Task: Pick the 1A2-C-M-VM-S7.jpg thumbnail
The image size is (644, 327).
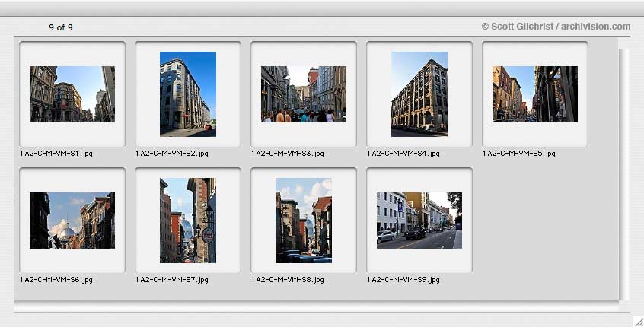Action: click(x=188, y=221)
